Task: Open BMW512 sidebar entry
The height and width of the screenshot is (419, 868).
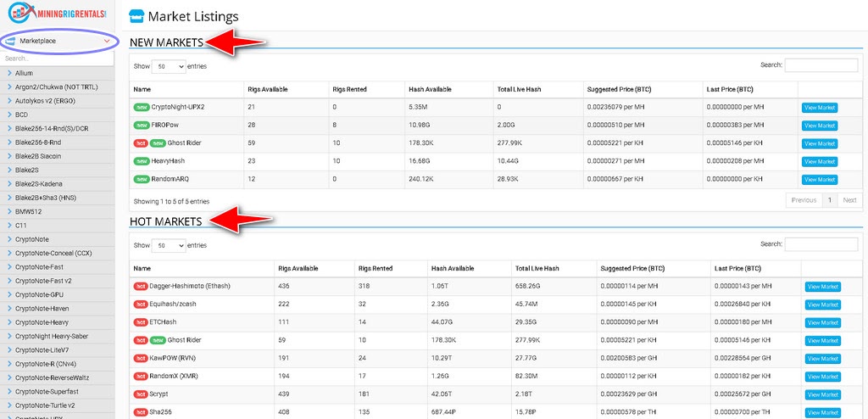Action: (x=58, y=212)
